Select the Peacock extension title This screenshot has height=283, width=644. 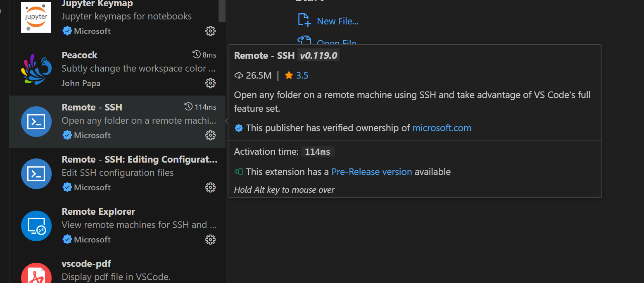[79, 55]
